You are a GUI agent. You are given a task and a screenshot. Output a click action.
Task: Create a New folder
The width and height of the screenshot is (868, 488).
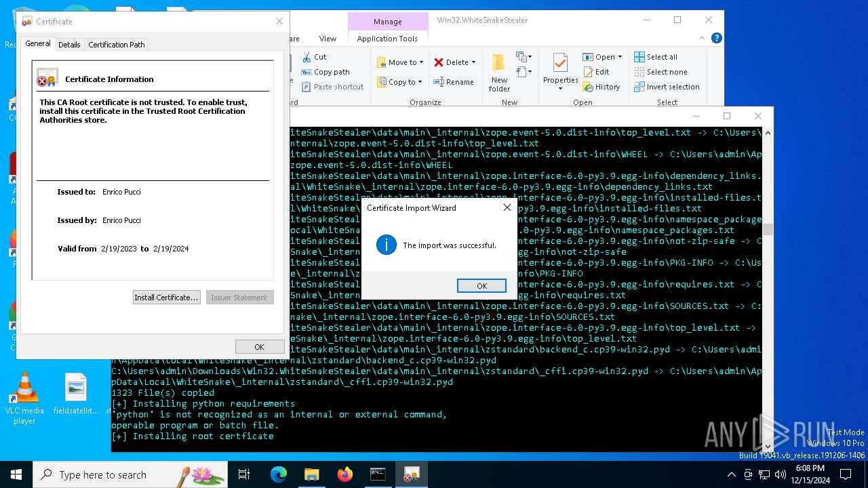[499, 73]
